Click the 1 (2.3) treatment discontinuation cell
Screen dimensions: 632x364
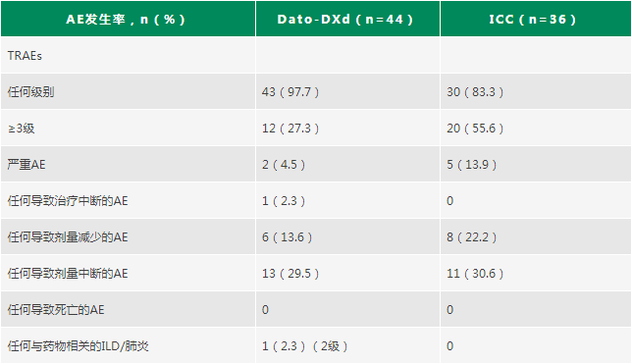point(284,201)
